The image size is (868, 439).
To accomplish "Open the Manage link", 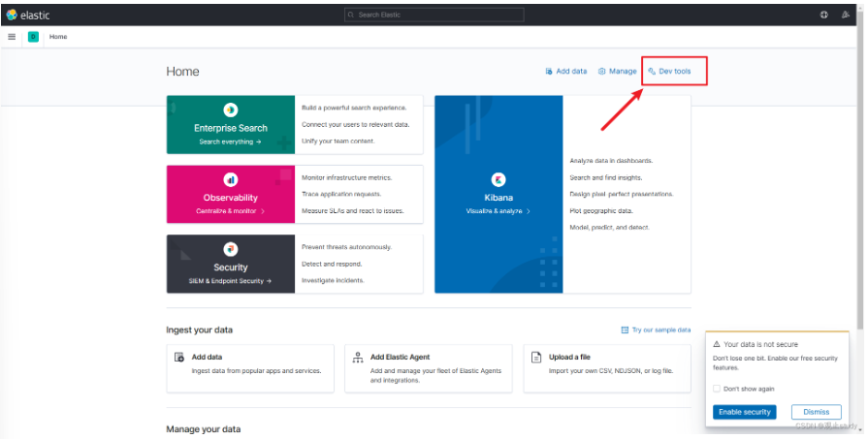I will [x=617, y=72].
